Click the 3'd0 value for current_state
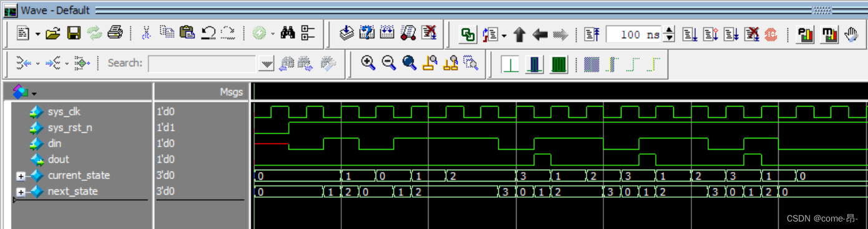 (x=165, y=175)
